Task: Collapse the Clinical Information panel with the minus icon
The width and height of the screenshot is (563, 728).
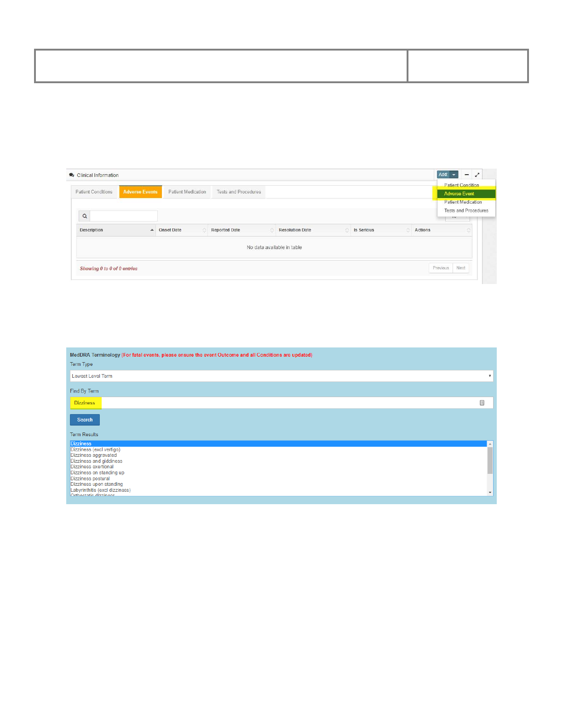Action: pos(466,175)
